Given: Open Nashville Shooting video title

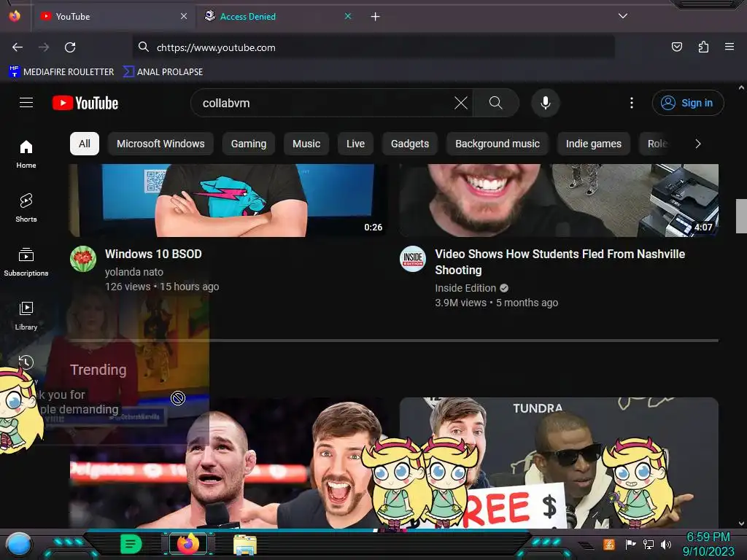Looking at the screenshot, I should click(560, 262).
